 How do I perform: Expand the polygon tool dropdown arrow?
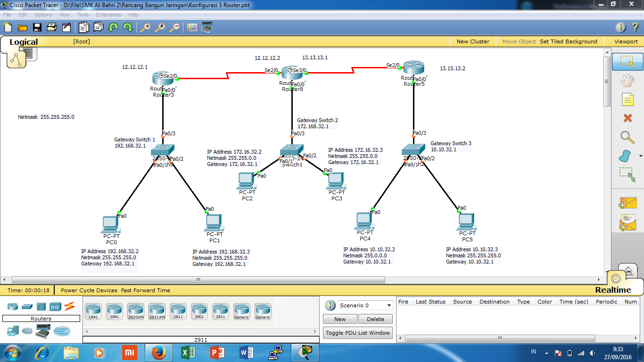pos(641,156)
